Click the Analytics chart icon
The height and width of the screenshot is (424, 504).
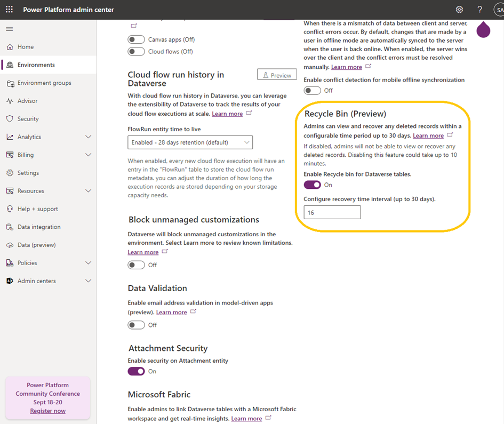point(10,137)
